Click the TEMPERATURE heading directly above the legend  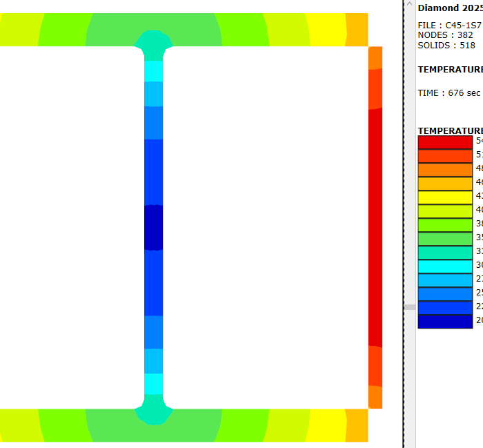450,130
